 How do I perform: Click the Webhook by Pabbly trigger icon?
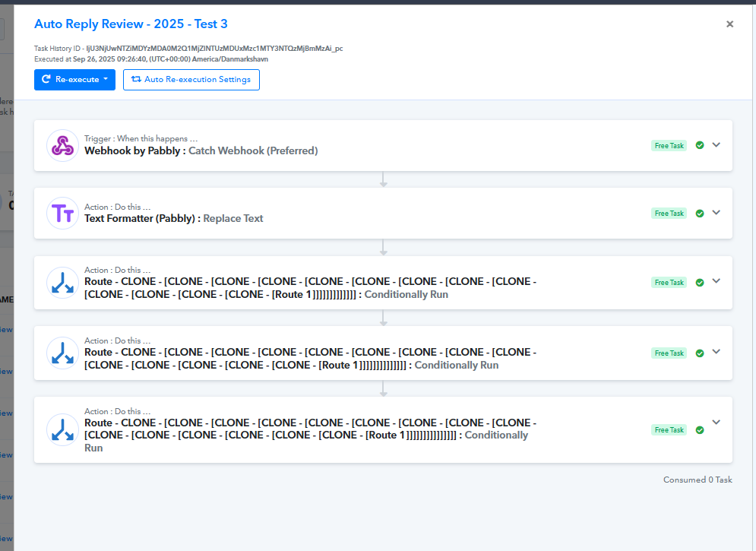point(62,145)
